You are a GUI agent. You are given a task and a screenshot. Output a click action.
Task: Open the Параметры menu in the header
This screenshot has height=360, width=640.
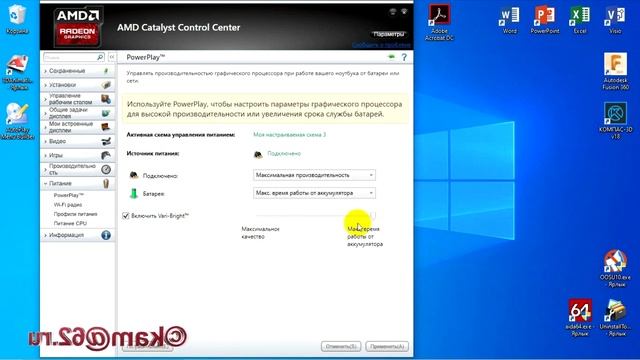pos(389,34)
